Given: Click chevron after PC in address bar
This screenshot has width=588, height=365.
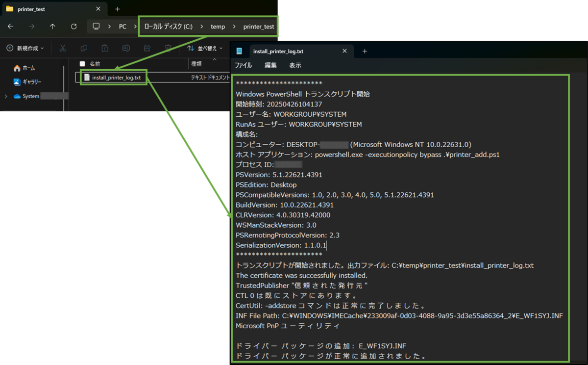Looking at the screenshot, I should tap(135, 26).
